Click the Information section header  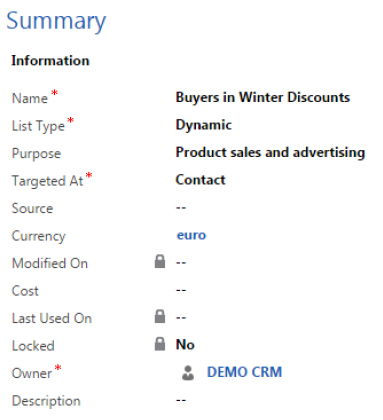point(50,61)
